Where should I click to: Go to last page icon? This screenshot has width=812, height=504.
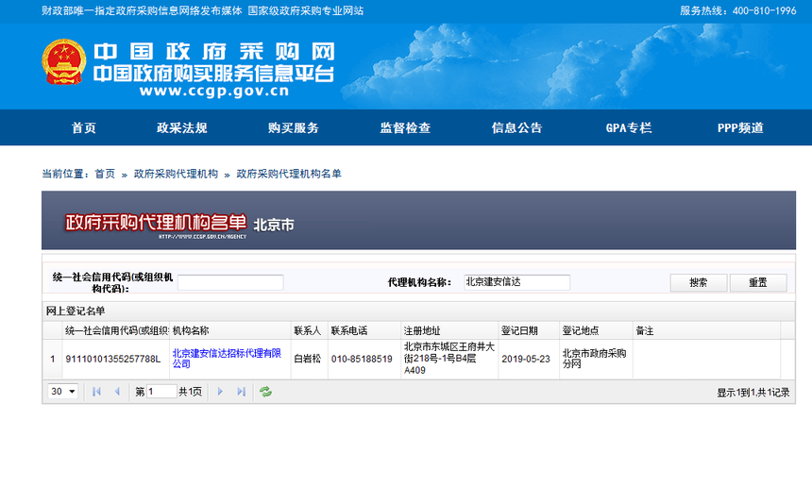click(x=241, y=392)
